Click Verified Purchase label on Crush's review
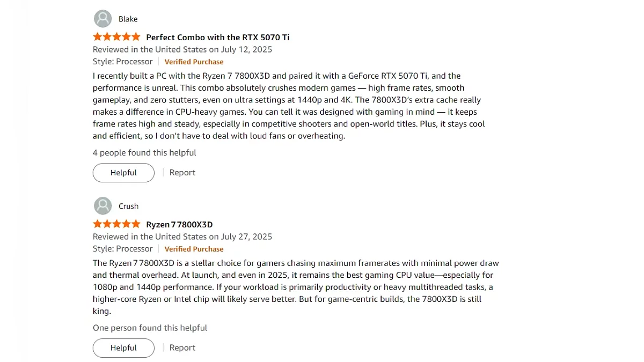Viewport: 644px width, 362px height. pyautogui.click(x=194, y=249)
